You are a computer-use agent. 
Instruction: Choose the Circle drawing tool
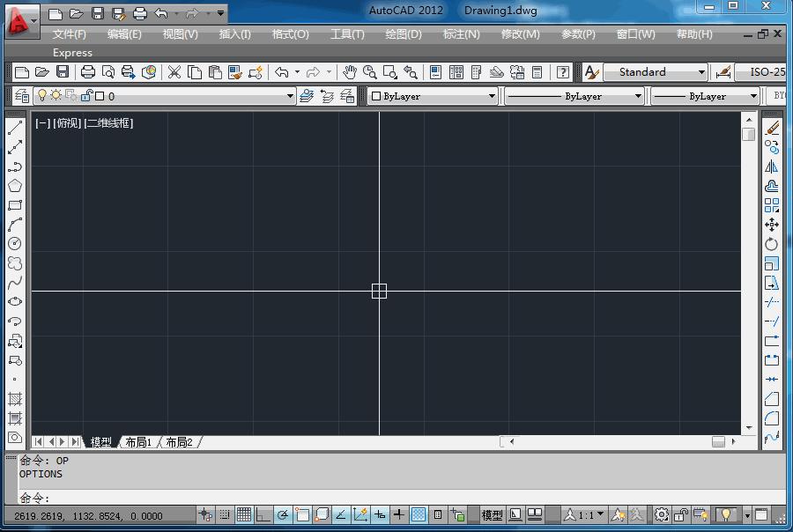(15, 244)
